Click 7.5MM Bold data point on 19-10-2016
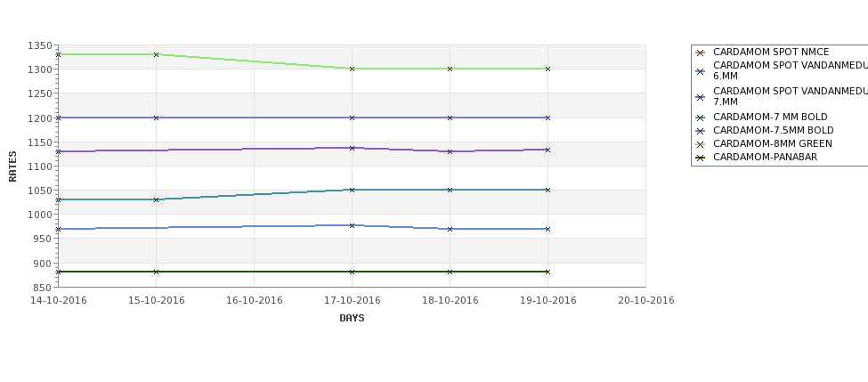The height and width of the screenshot is (382, 868). pyautogui.click(x=548, y=118)
